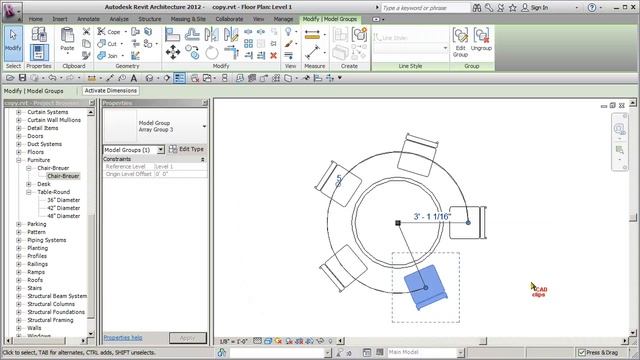
Task: Open the Collaborate ribbon tab
Action: click(x=229, y=19)
